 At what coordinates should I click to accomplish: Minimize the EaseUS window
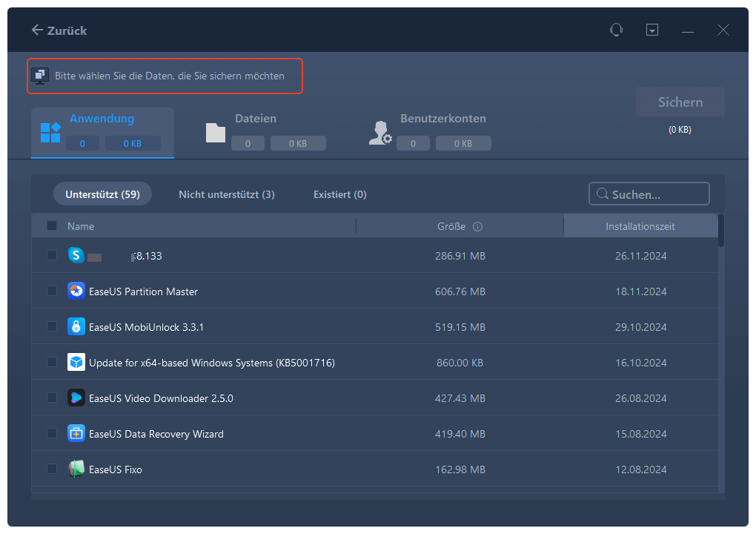688,30
